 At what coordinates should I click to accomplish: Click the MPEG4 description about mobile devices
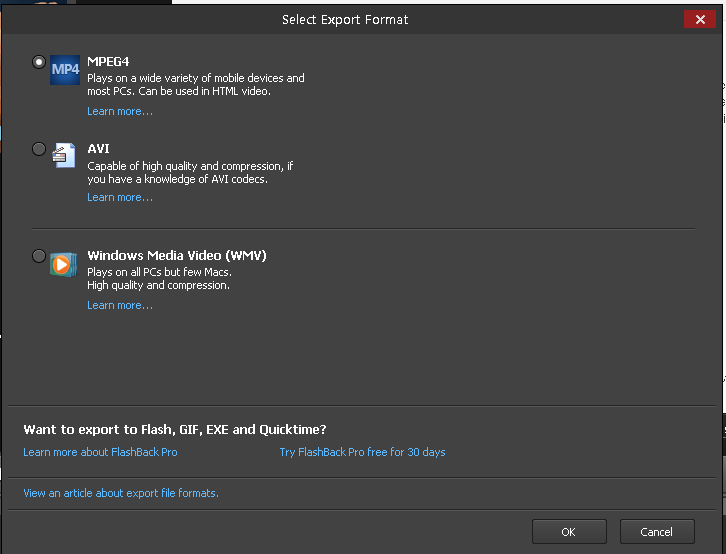[x=196, y=84]
